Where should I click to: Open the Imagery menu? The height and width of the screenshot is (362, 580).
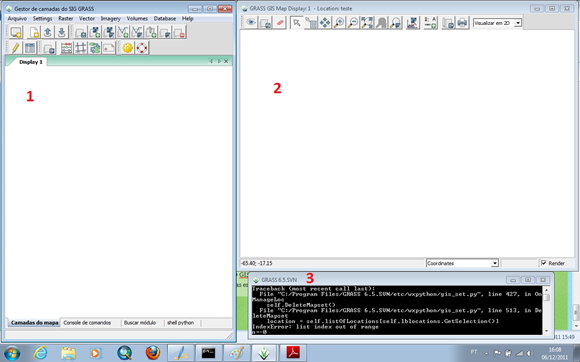pyautogui.click(x=111, y=18)
